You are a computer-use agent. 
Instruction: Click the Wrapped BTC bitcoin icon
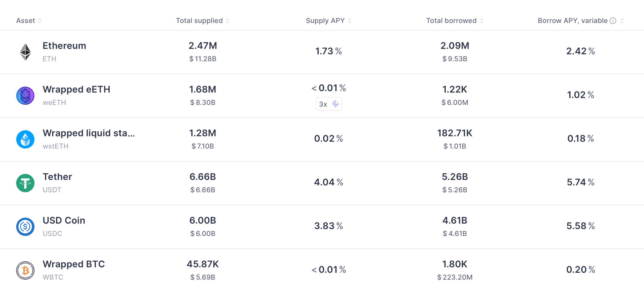tap(25, 270)
